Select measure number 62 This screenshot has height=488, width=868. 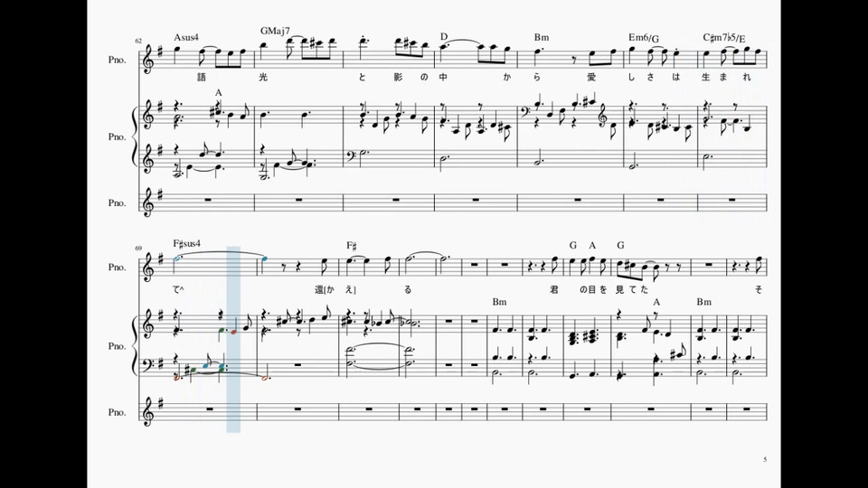[x=138, y=41]
